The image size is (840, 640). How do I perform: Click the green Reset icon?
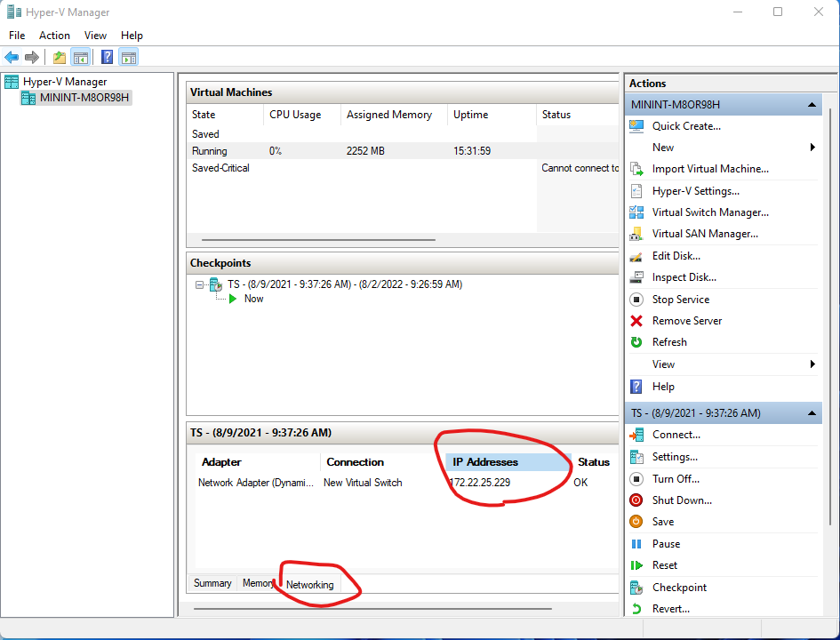pos(636,565)
